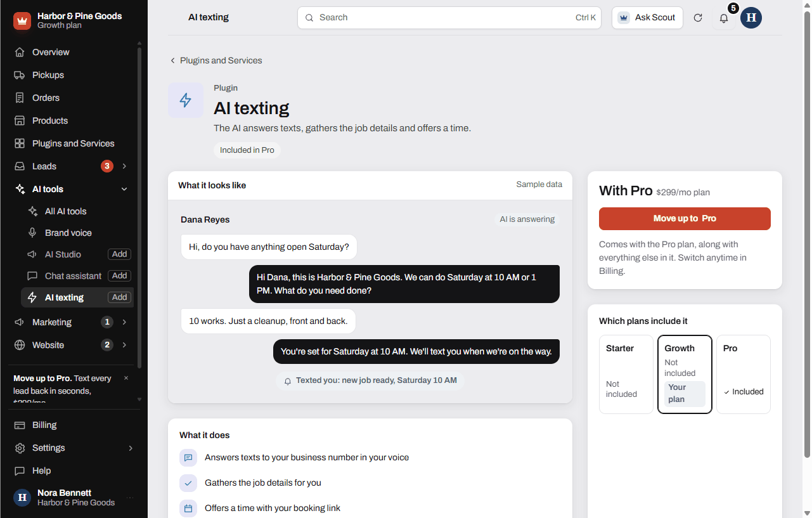This screenshot has height=518, width=812.
Task: Go back to Plugins and Services link
Action: [216, 60]
